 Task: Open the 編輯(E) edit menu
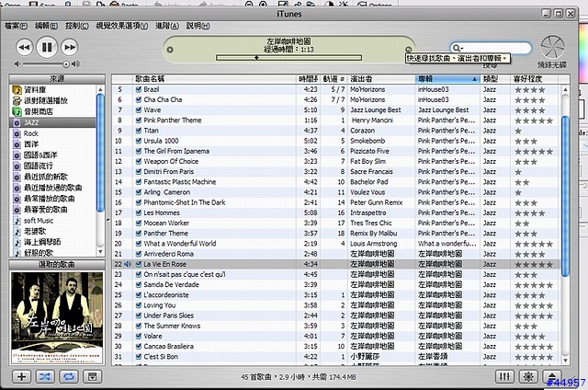(46, 26)
